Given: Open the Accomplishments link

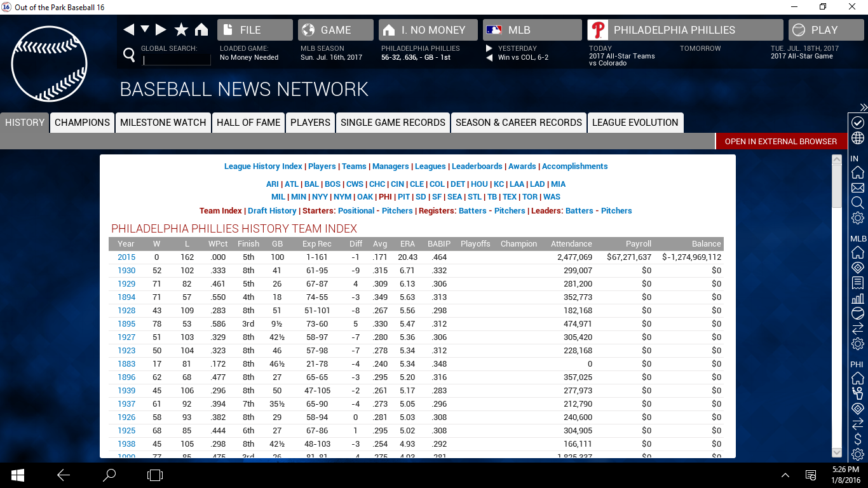Looking at the screenshot, I should pos(575,166).
